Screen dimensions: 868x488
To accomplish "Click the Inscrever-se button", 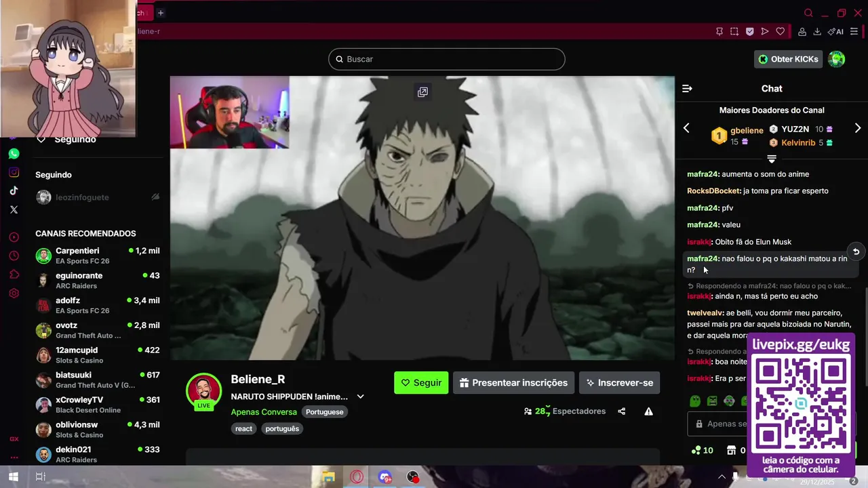I will (x=618, y=383).
